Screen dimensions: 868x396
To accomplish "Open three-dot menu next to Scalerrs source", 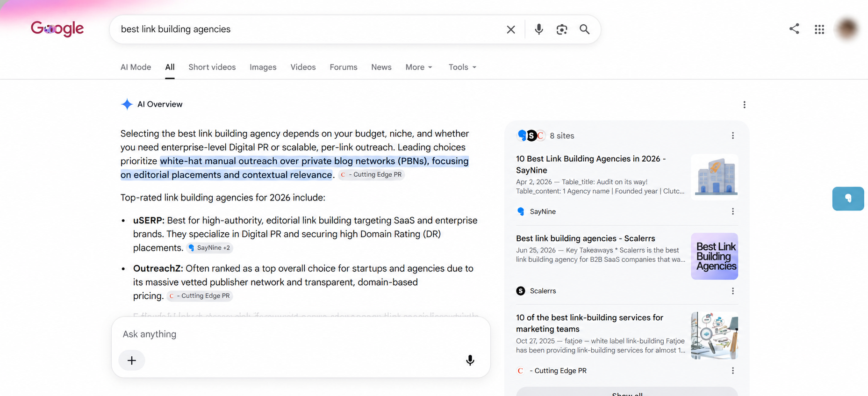I will click(733, 291).
